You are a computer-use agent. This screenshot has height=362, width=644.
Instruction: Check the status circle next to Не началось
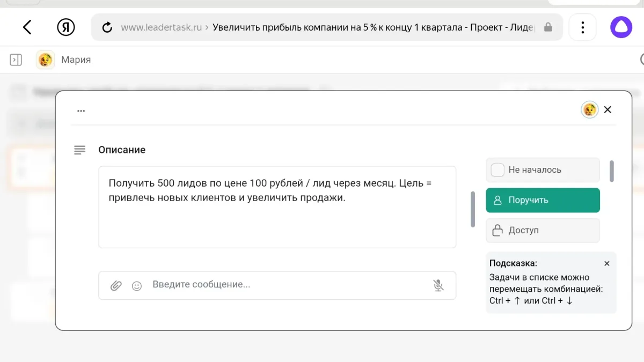(497, 169)
